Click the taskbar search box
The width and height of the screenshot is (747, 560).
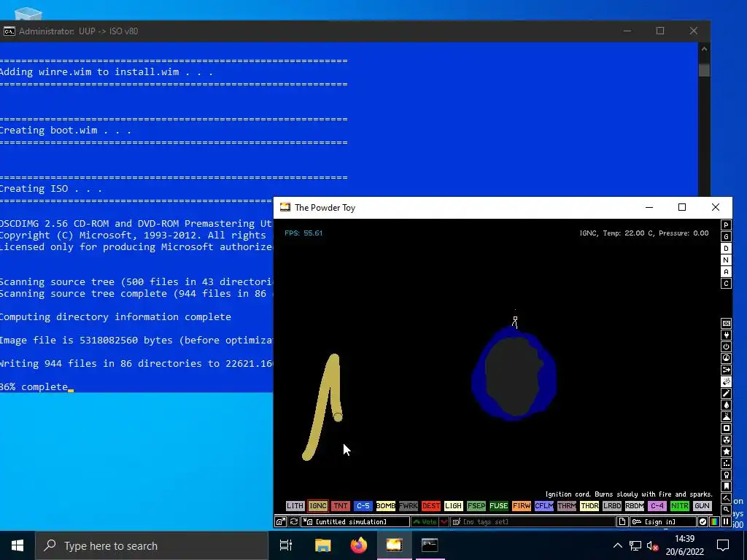152,545
